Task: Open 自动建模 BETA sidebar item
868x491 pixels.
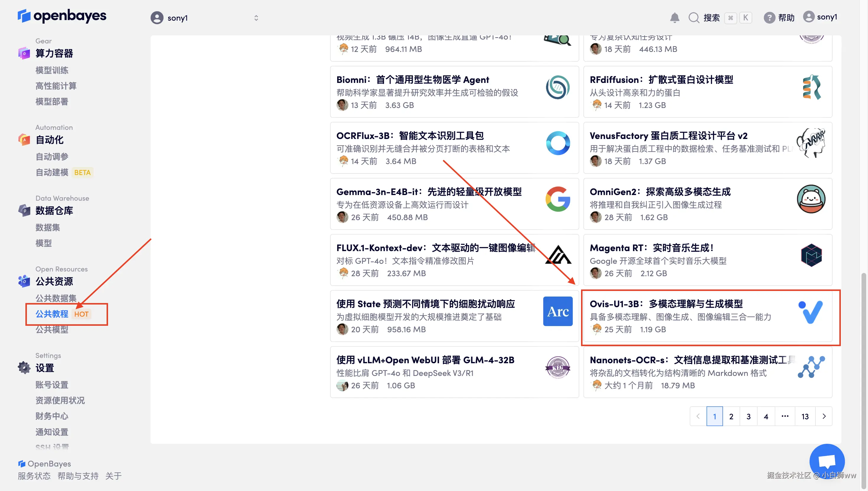Action: click(52, 172)
